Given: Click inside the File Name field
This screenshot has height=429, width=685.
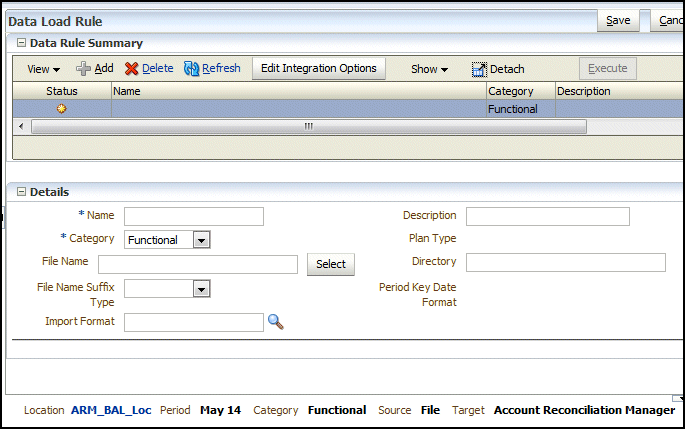Looking at the screenshot, I should 198,265.
